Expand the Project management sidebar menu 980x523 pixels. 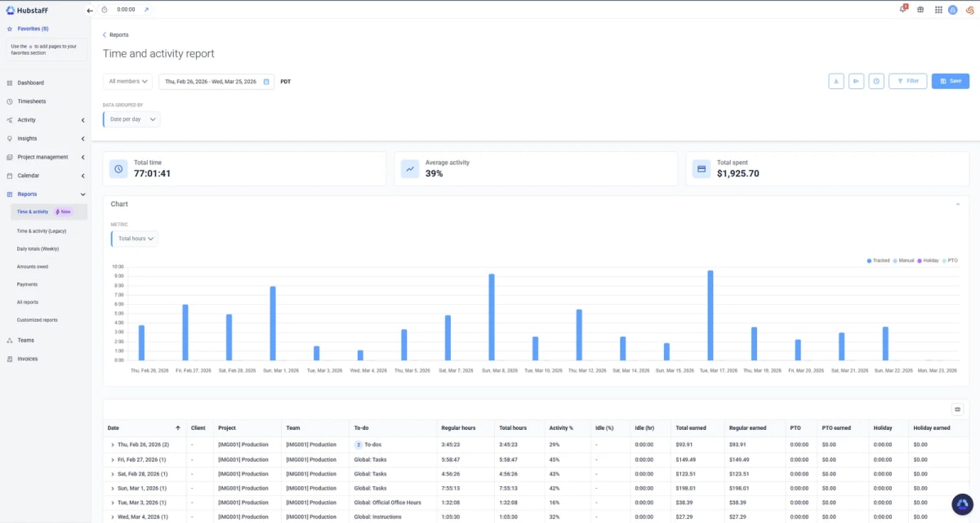[x=82, y=157]
